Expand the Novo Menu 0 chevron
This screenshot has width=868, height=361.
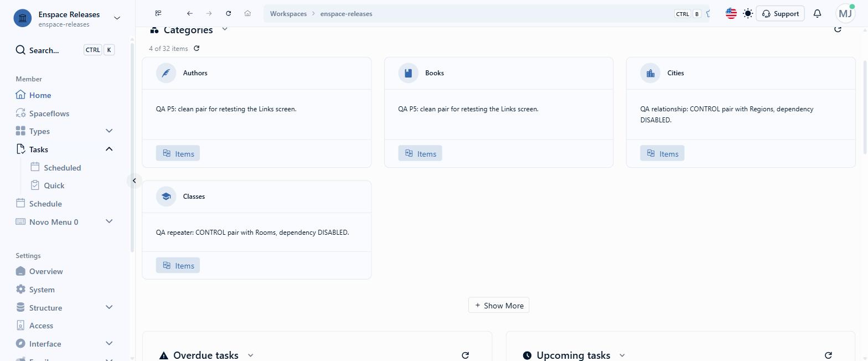pos(109,222)
